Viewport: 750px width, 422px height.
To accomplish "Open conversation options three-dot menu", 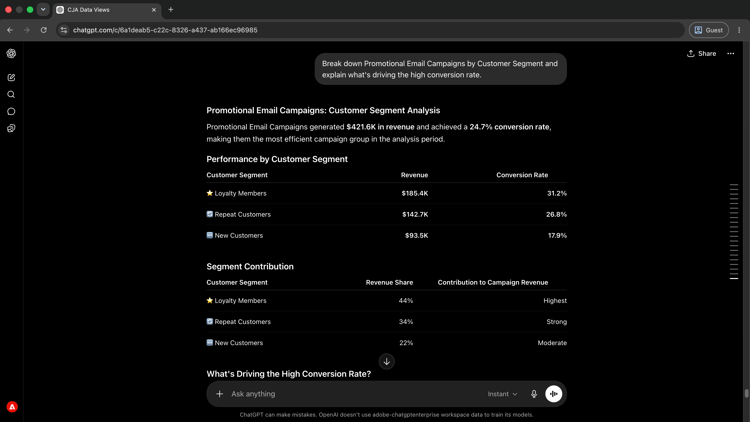I will tap(731, 54).
